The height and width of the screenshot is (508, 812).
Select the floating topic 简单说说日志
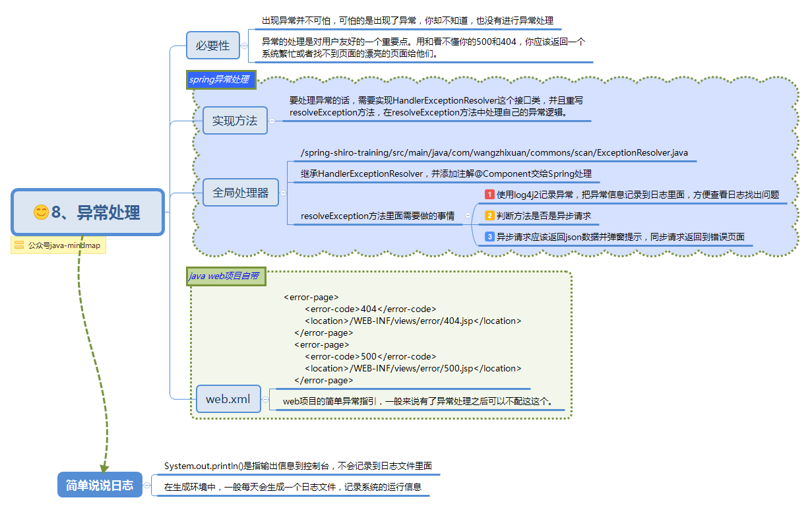point(100,486)
